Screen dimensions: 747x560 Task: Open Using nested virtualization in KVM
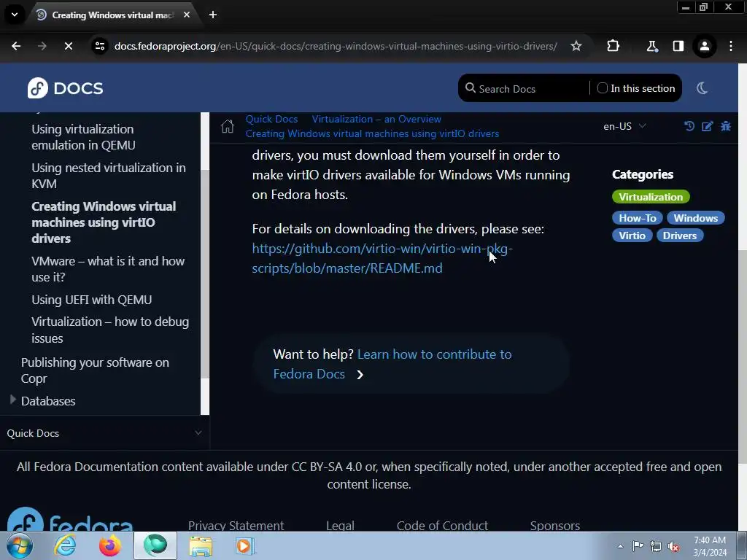click(x=109, y=176)
